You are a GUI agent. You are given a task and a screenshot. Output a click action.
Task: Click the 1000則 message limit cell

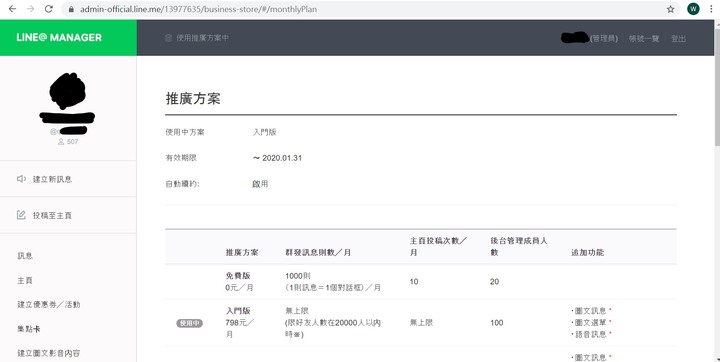click(333, 282)
